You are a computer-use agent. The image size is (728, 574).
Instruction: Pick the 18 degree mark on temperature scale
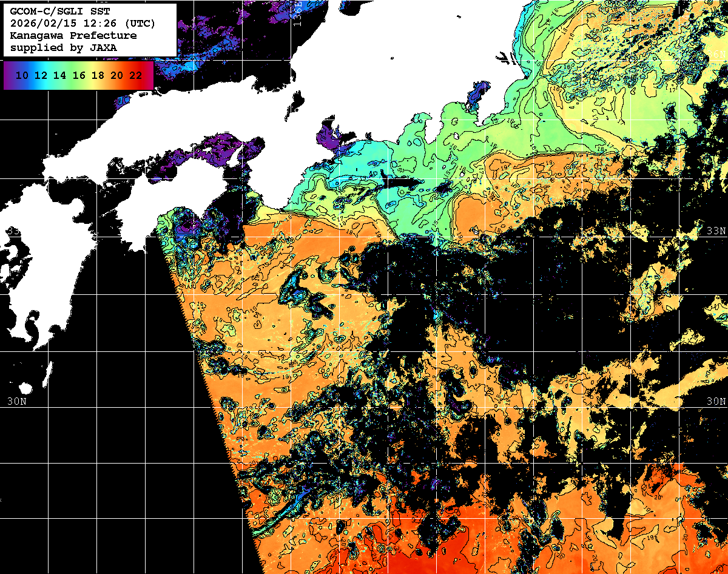98,76
